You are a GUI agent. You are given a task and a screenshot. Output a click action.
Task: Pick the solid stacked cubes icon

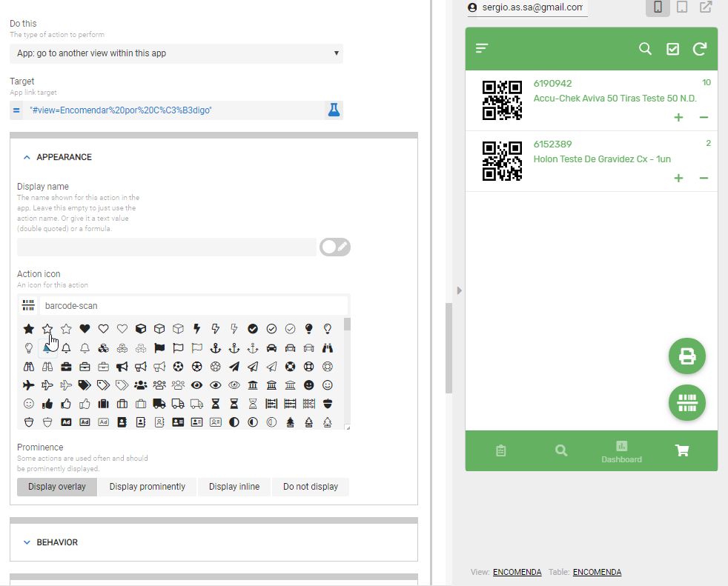coord(104,348)
